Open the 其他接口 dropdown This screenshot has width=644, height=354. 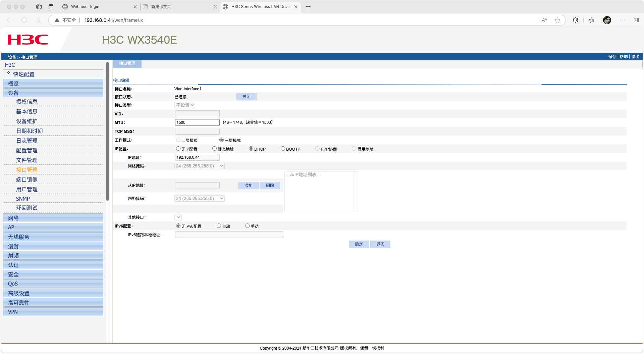coord(178,217)
